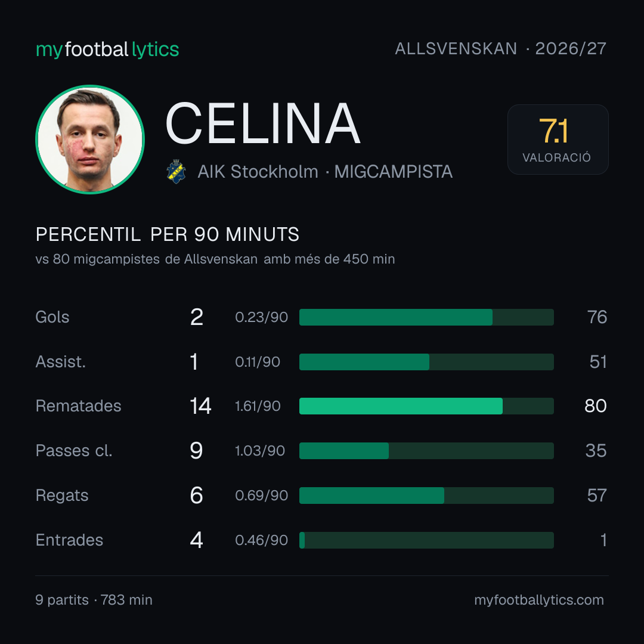
Task: Click the Regats percentile bar
Action: tap(426, 496)
